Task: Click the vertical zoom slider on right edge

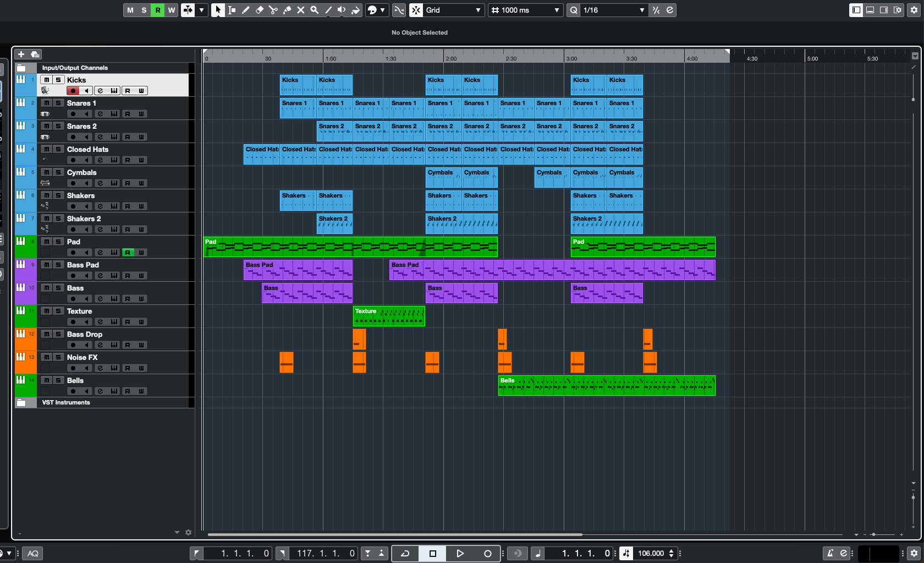Action: coord(914,498)
